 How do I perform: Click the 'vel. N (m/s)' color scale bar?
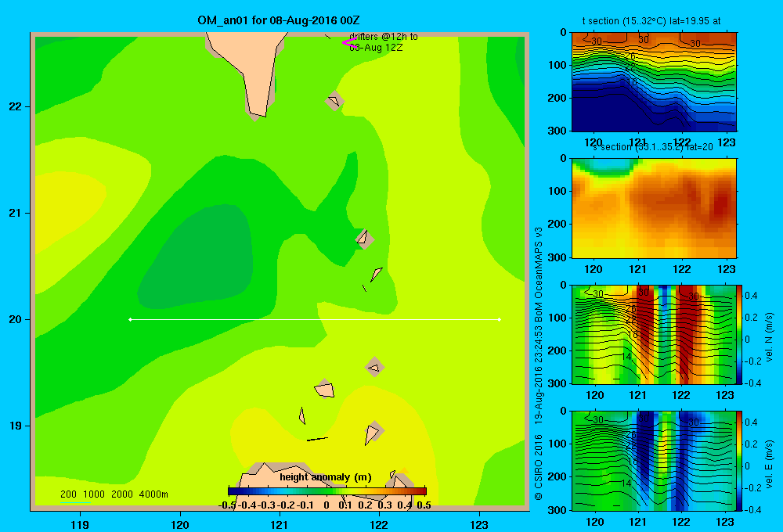click(739, 334)
